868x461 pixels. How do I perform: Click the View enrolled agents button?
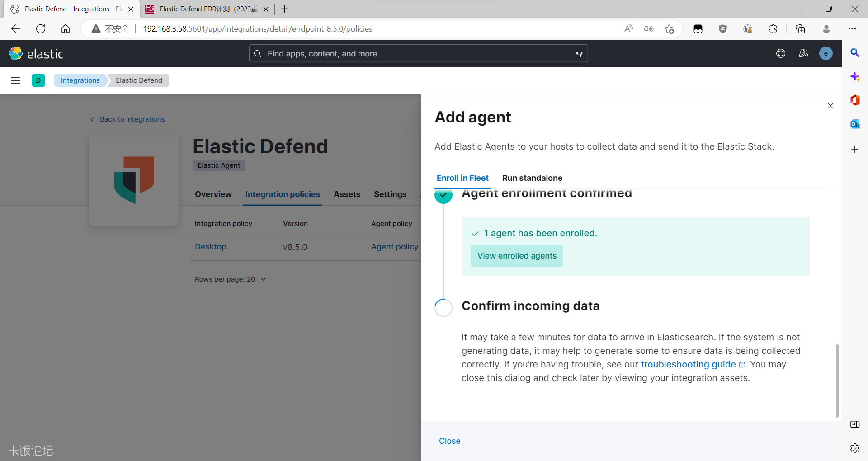[517, 256]
